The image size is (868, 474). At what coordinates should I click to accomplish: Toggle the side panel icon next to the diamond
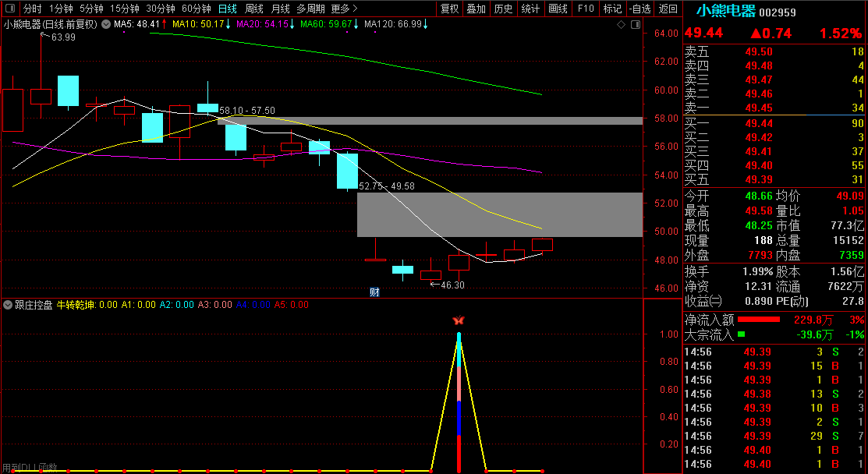[634, 24]
